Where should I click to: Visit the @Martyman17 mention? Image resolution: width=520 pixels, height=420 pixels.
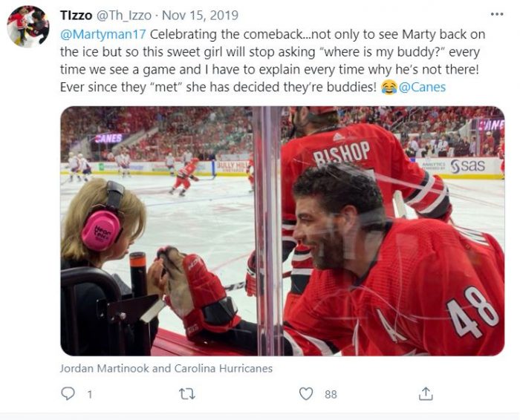tap(103, 34)
